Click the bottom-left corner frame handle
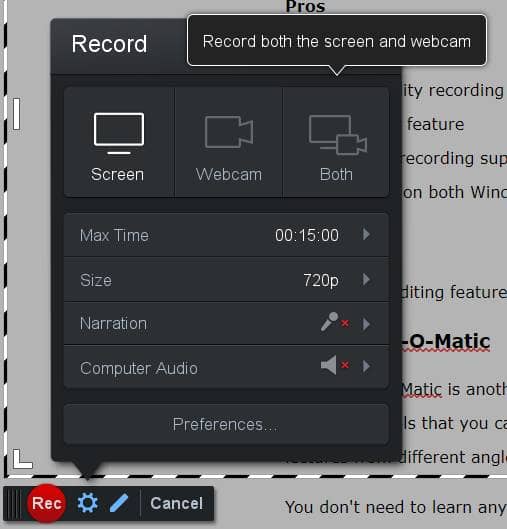The image size is (507, 529). [22, 459]
